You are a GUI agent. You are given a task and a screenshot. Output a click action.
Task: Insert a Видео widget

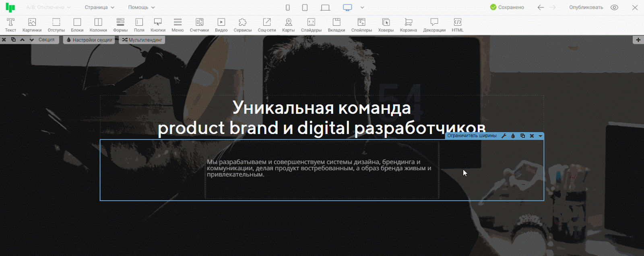pos(221,25)
